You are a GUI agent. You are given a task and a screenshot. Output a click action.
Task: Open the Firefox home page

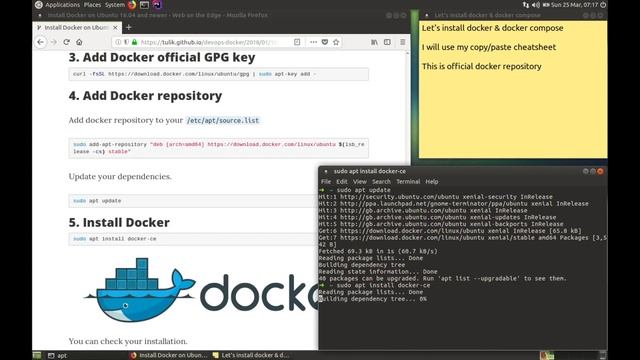79,42
